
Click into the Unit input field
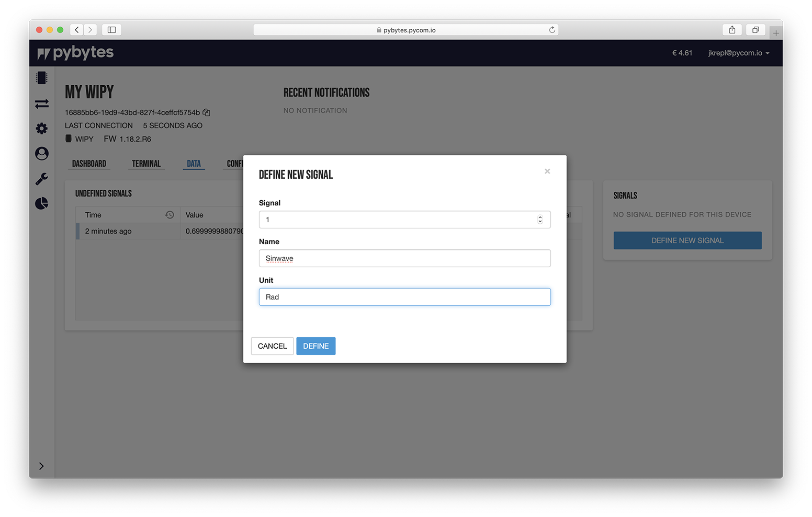pyautogui.click(x=404, y=297)
